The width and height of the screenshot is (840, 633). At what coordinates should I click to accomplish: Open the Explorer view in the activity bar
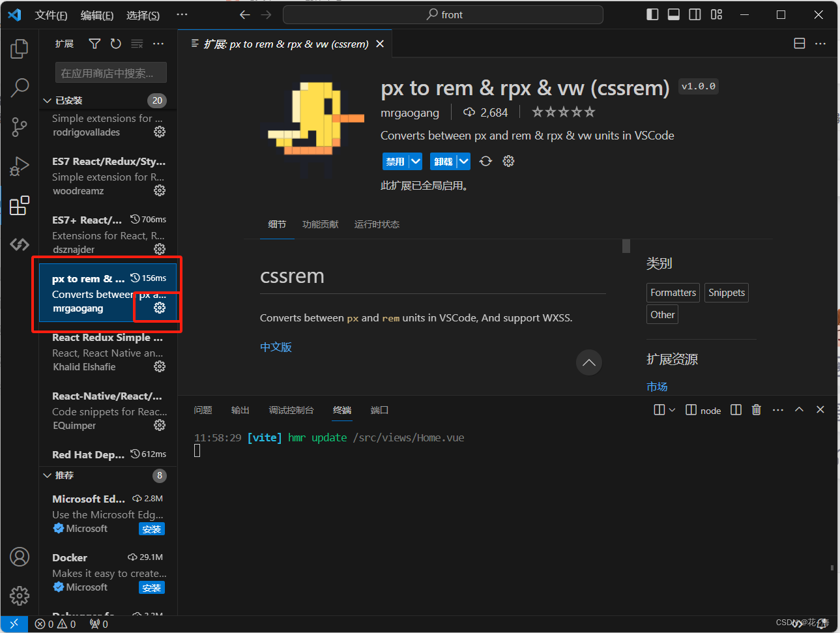click(x=19, y=48)
